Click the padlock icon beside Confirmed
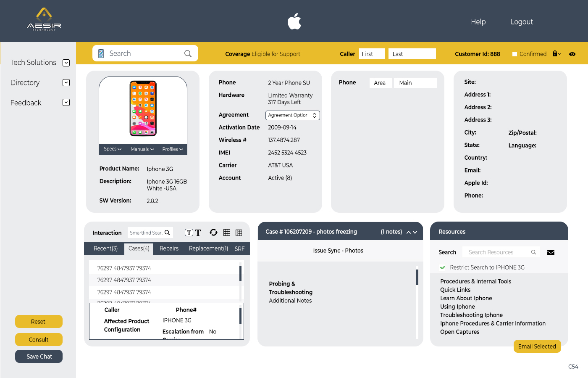 [555, 53]
